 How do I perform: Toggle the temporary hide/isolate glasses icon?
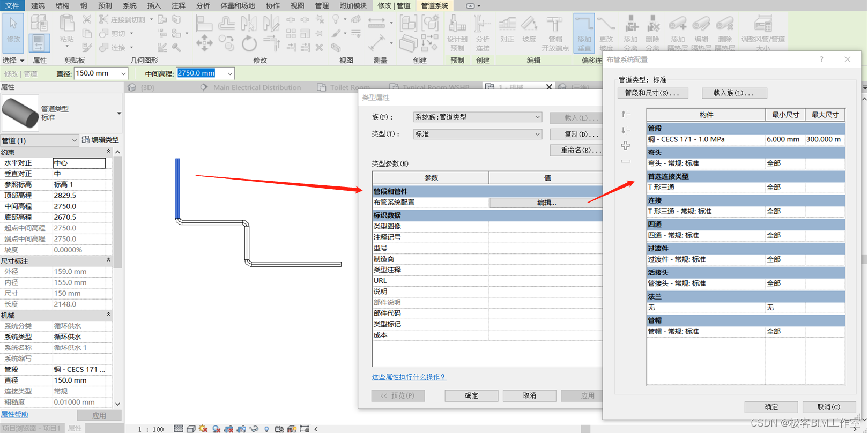click(x=254, y=429)
